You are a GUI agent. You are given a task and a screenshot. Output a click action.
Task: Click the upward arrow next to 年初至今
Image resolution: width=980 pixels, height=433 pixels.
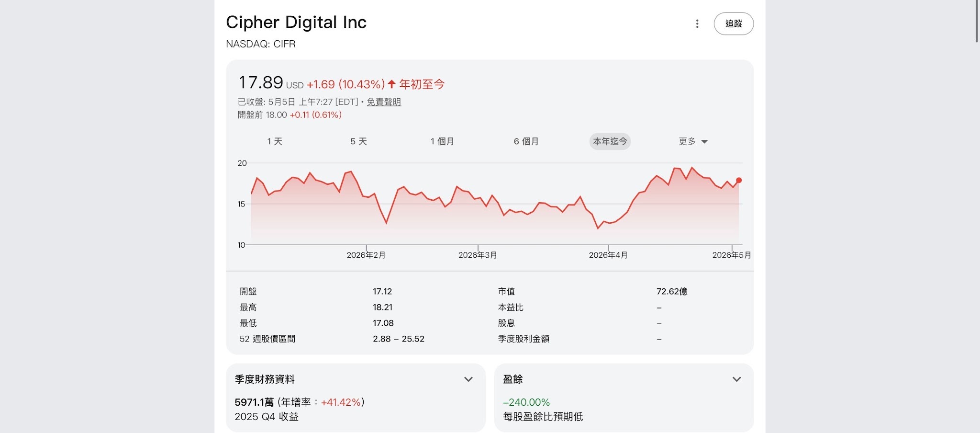tap(391, 84)
